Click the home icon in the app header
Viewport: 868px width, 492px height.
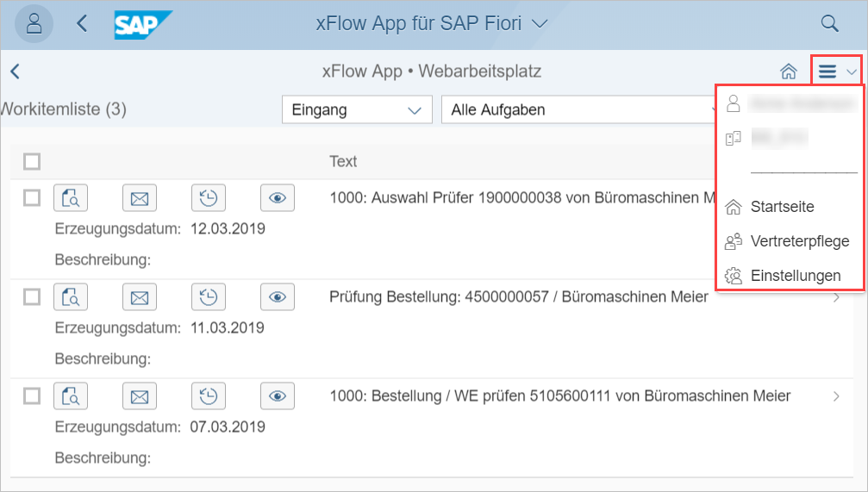tap(787, 72)
